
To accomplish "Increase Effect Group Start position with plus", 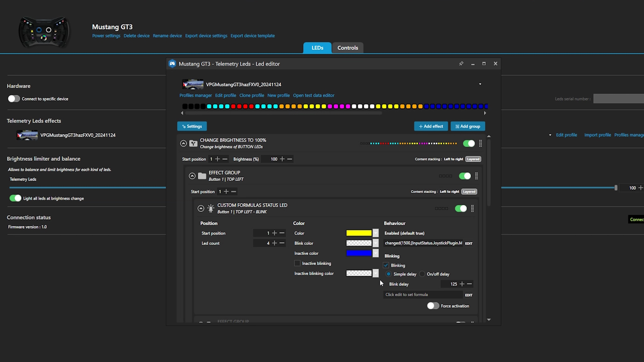I will tap(226, 192).
